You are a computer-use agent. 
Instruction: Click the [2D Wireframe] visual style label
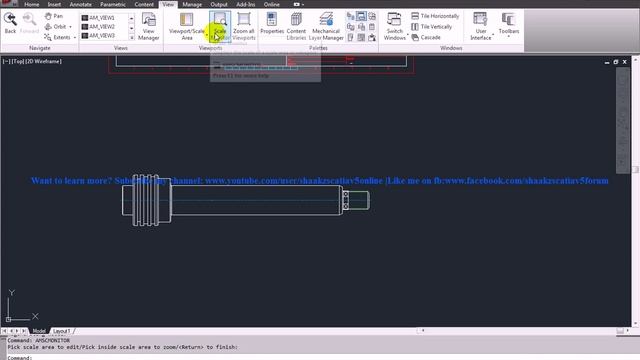(43, 61)
